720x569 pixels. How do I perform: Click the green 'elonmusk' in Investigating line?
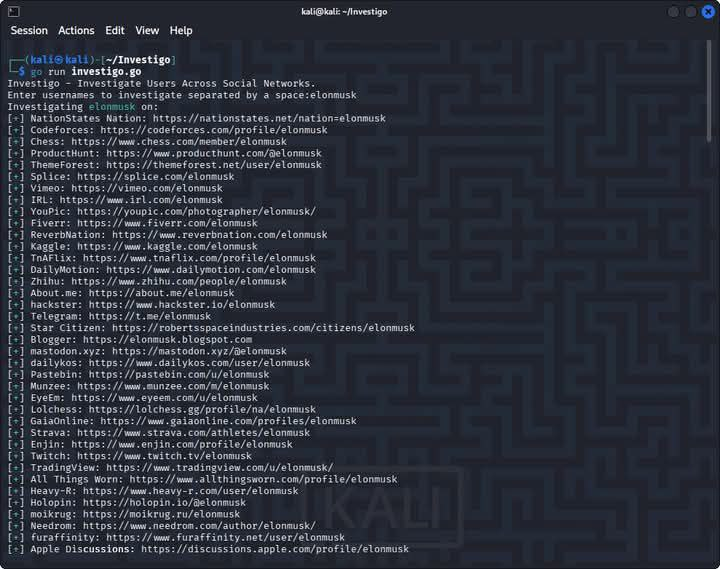click(112, 107)
